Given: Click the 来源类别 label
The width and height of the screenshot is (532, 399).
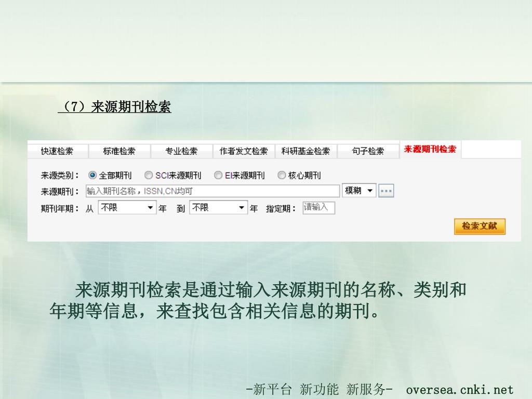Looking at the screenshot, I should point(60,176).
